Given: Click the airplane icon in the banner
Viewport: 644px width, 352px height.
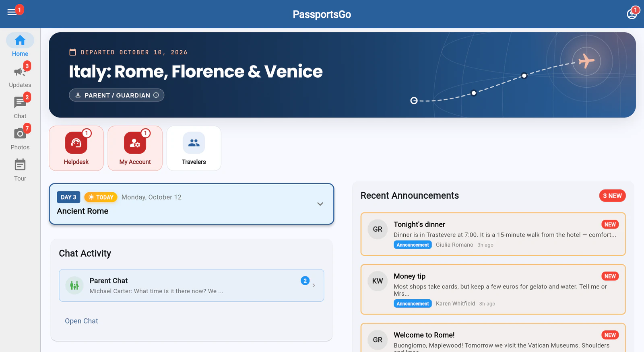Looking at the screenshot, I should click(586, 61).
